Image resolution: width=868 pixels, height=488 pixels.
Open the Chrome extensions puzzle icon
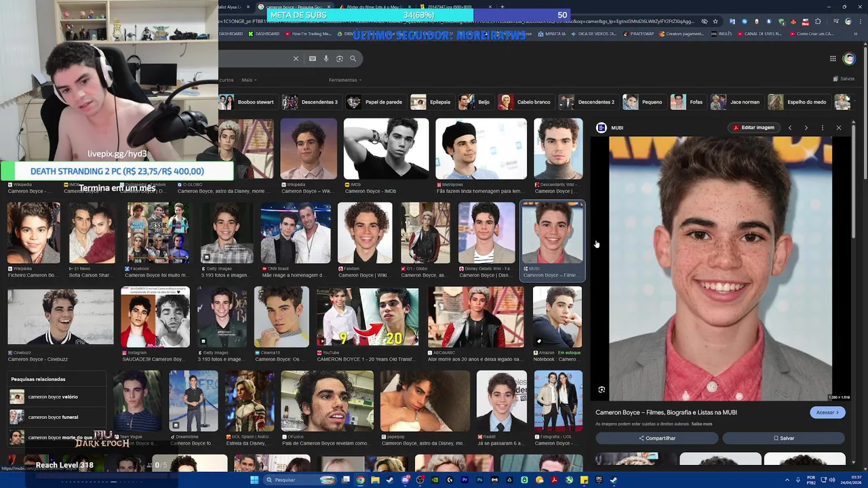[x=818, y=21]
